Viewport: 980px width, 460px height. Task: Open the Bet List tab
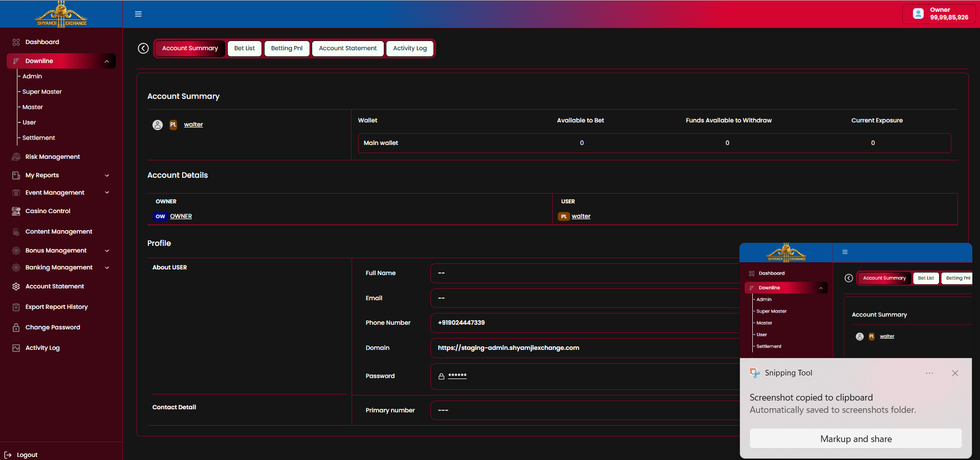245,48
